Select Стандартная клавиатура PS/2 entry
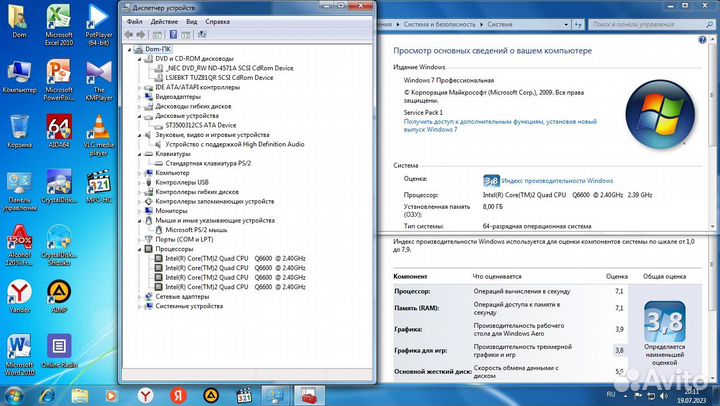 tap(208, 164)
